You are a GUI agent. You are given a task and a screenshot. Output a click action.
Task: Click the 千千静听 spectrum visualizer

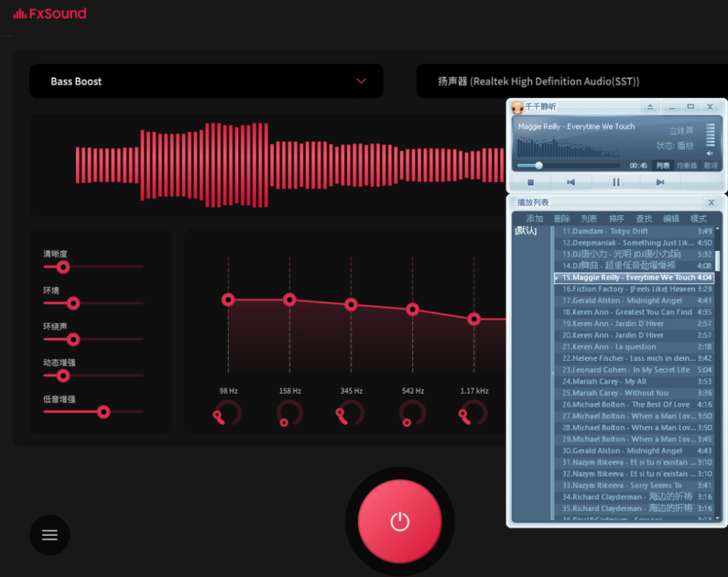point(569,146)
